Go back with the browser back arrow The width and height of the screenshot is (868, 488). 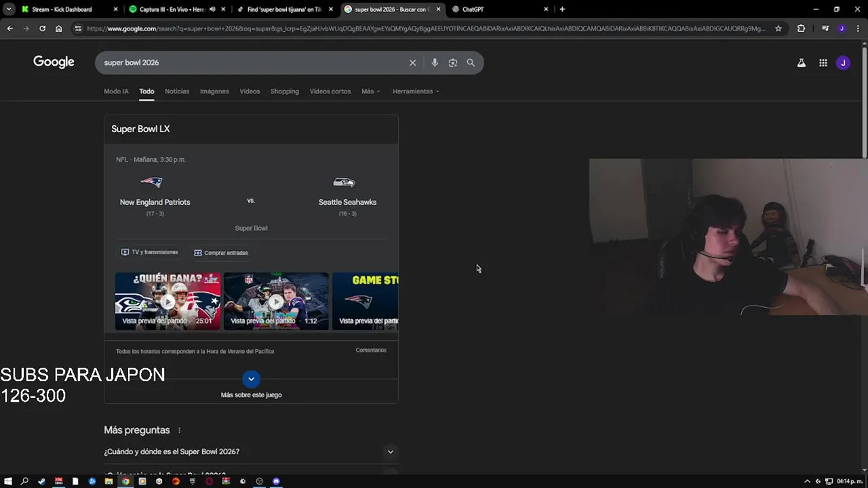(x=9, y=28)
